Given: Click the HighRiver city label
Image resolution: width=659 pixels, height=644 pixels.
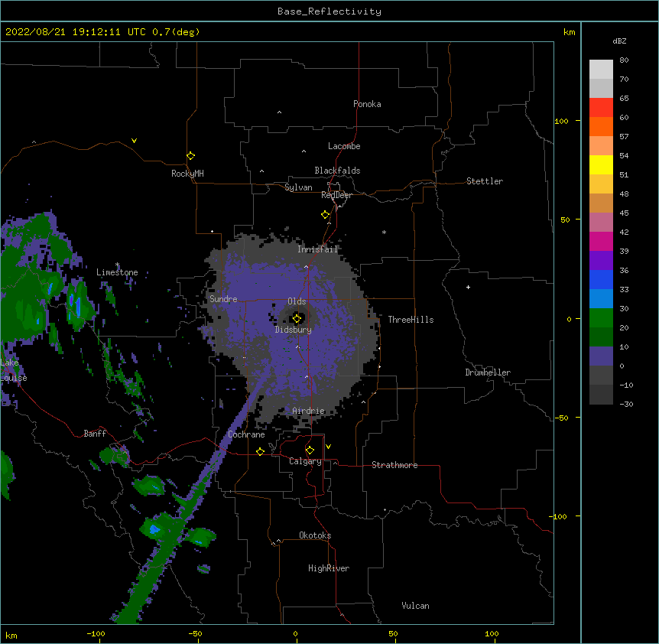Looking at the screenshot, I should click(329, 568).
